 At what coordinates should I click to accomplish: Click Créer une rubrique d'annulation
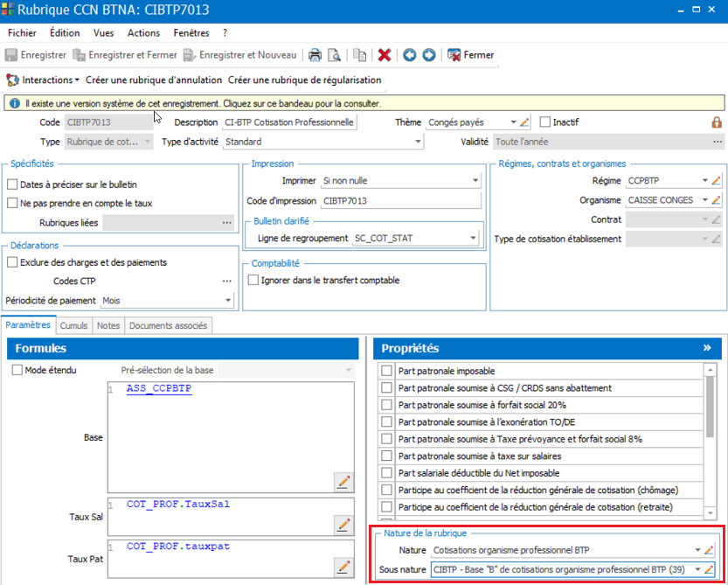tap(154, 80)
